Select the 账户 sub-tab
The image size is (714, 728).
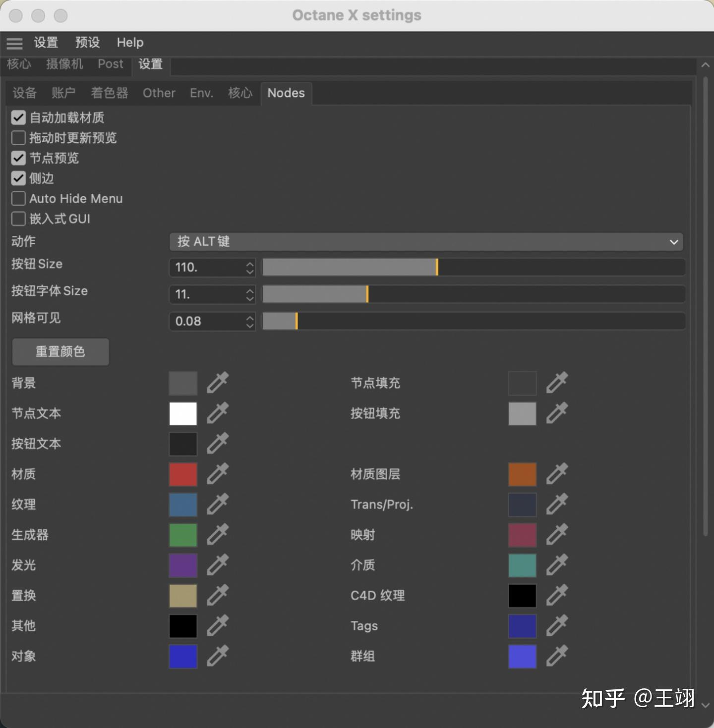tap(63, 93)
